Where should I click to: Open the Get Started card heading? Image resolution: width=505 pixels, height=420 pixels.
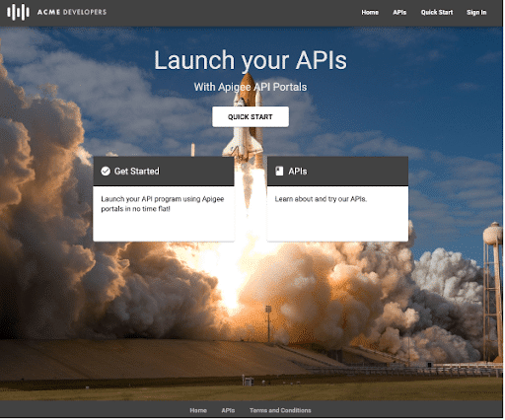pos(137,172)
